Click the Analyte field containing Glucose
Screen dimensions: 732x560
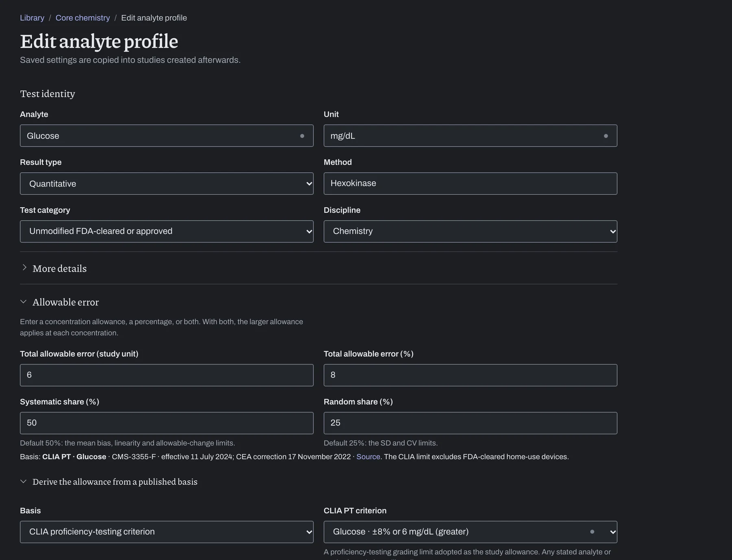[x=167, y=136]
